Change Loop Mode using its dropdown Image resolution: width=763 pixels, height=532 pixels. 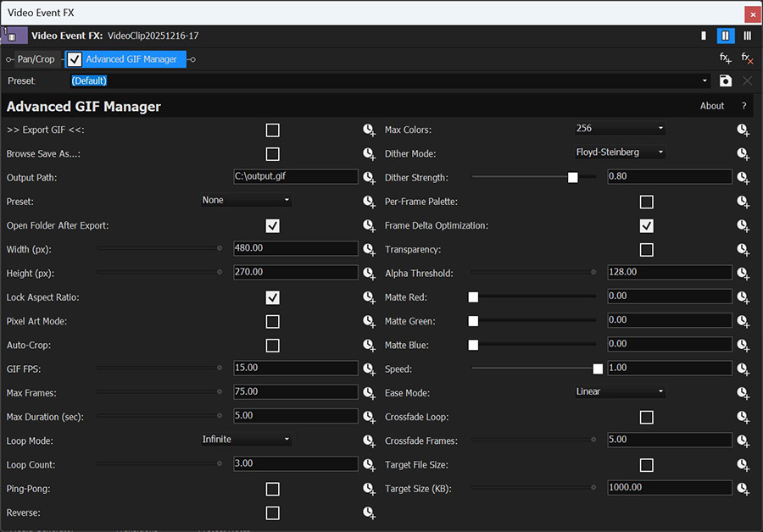pos(246,440)
